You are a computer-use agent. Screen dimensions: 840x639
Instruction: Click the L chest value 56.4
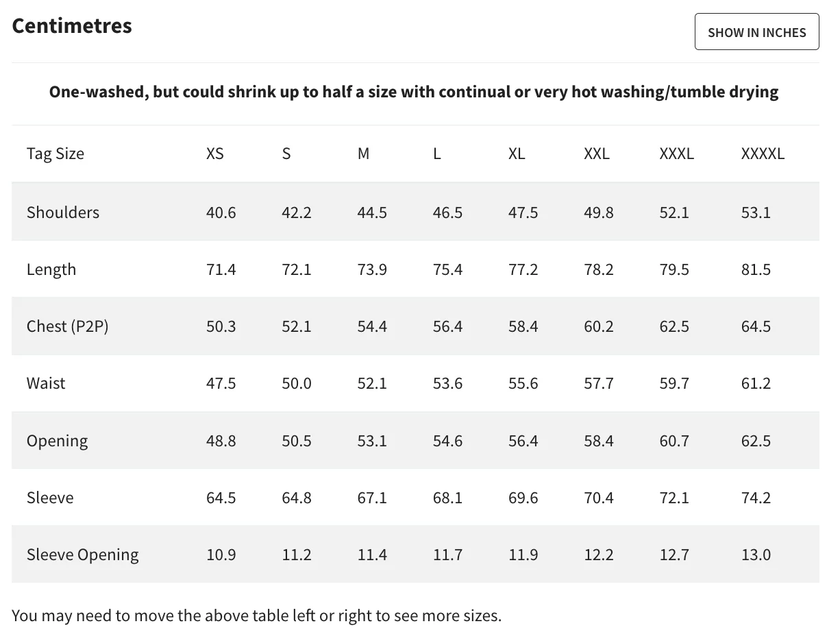447,326
